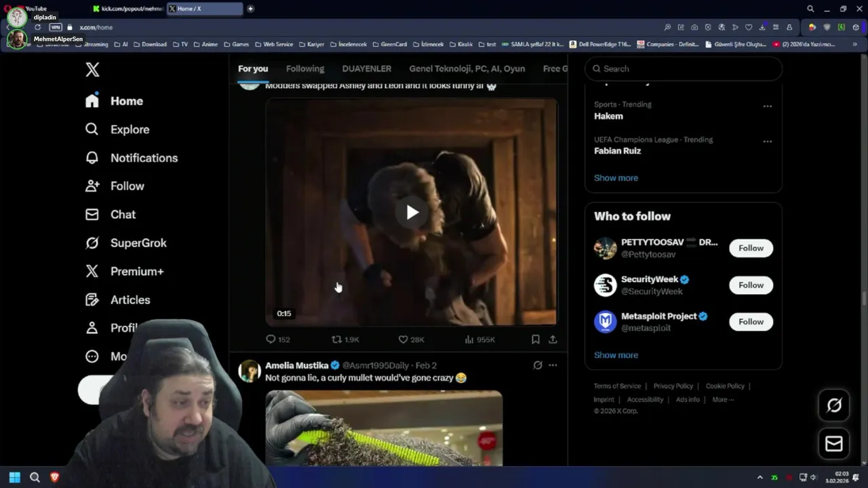Open Premium+ from the sidebar
This screenshot has height=488, width=868.
click(x=124, y=271)
